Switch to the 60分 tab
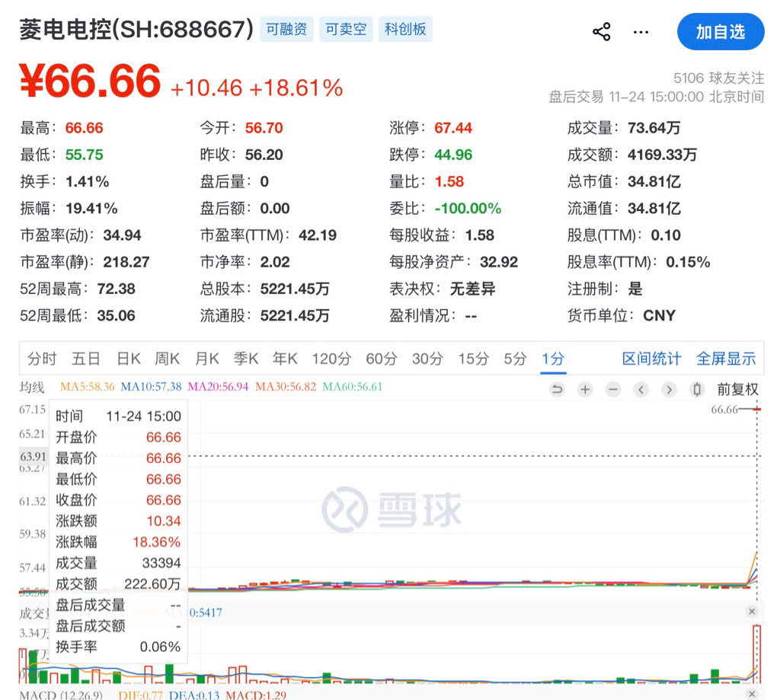Screen dimensions: 780x700 point(382,359)
